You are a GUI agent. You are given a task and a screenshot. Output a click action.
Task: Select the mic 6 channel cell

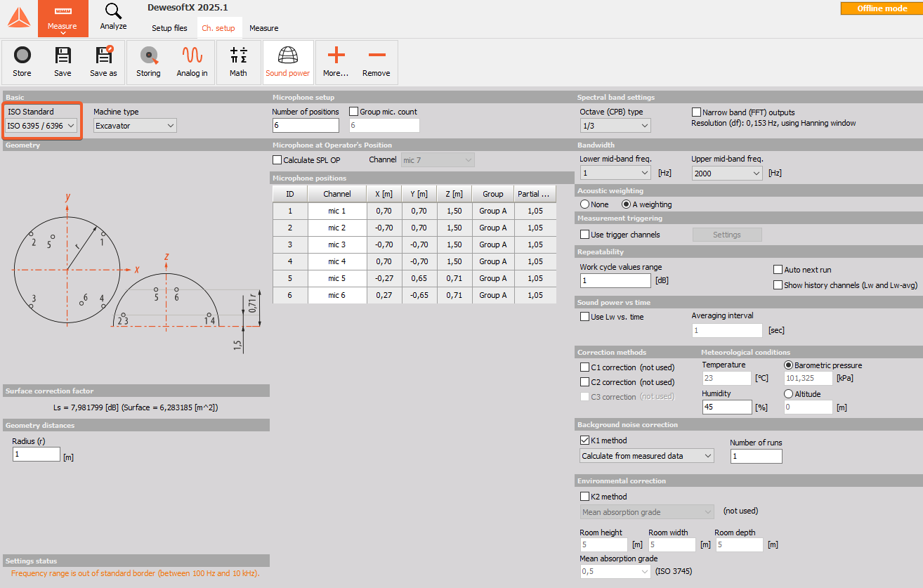pyautogui.click(x=337, y=295)
